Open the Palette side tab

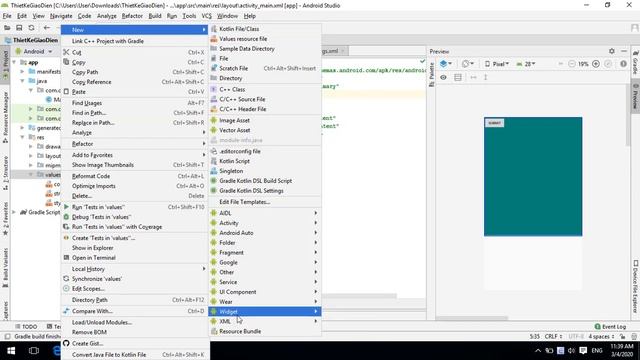coord(432,75)
